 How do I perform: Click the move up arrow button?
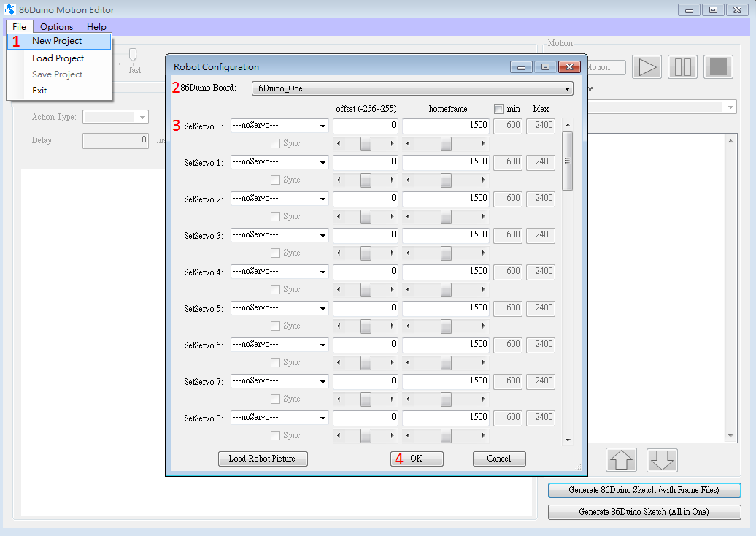tap(621, 460)
